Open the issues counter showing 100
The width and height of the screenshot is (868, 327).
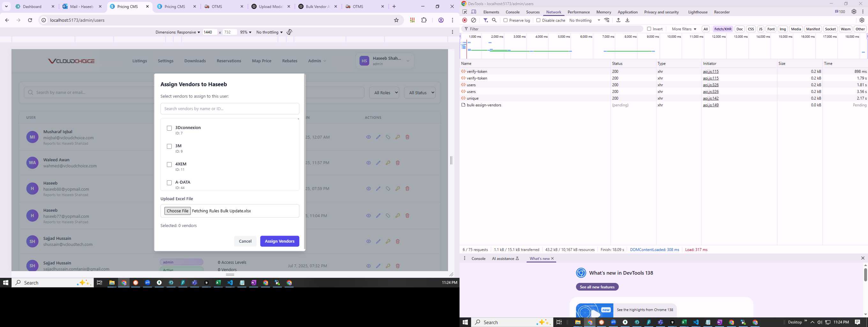(x=840, y=12)
